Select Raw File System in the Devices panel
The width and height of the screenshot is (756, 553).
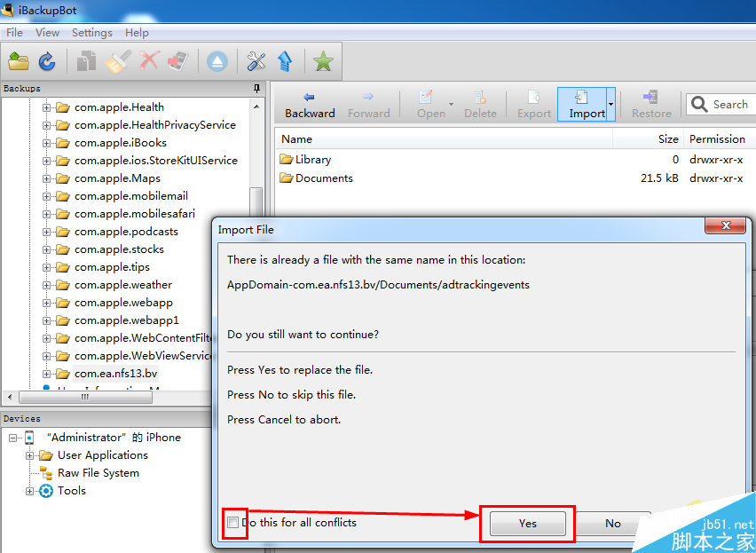pyautogui.click(x=98, y=473)
